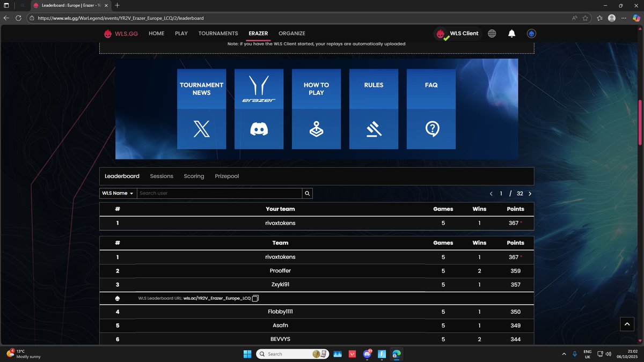Viewport: 644px width, 362px height.
Task: Click the page vertical scrollbar thumb
Action: 640,122
